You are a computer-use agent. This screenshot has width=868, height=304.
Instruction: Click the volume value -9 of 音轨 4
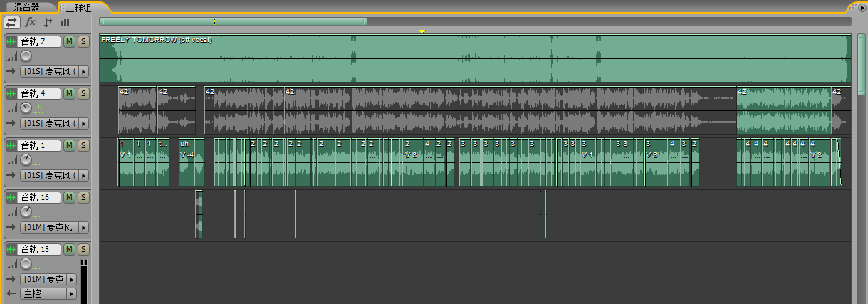pos(38,108)
